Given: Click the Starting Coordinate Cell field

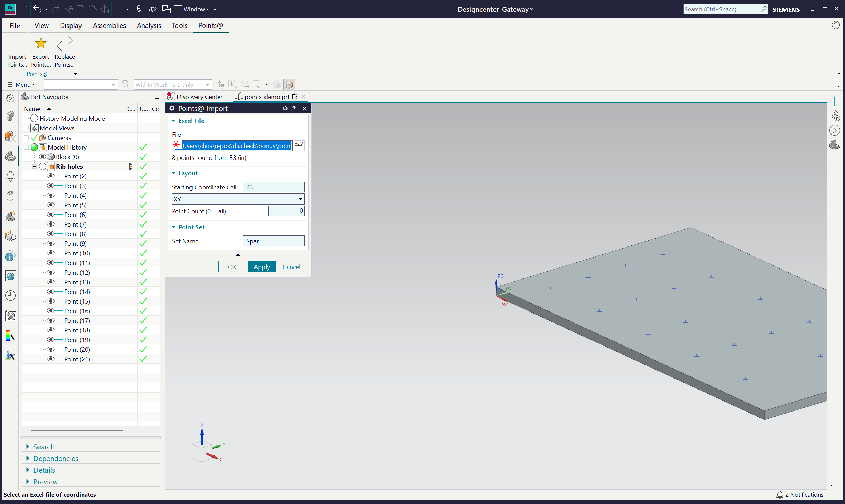Looking at the screenshot, I should [274, 187].
